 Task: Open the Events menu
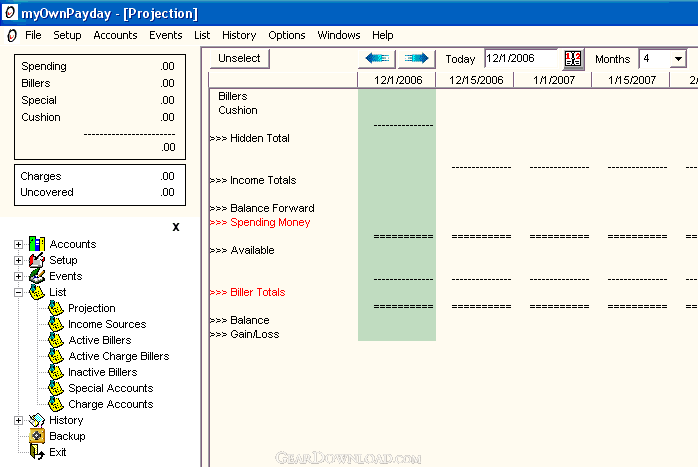(166, 35)
